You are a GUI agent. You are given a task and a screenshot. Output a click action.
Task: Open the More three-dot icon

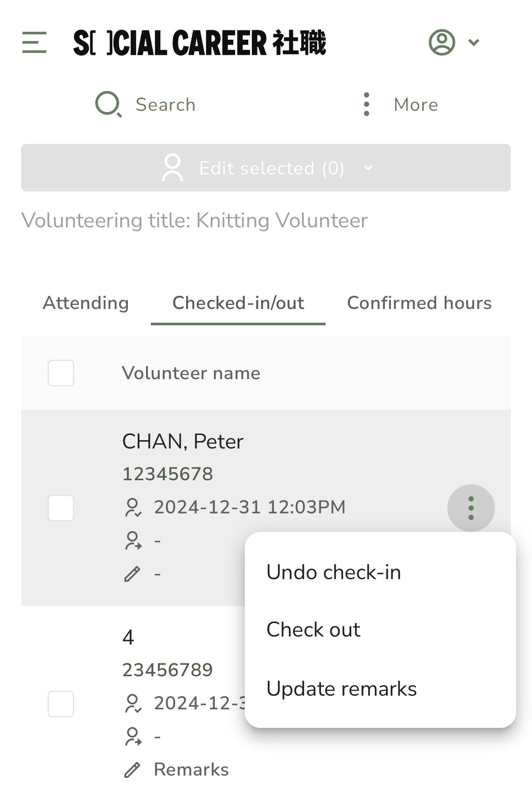[366, 105]
